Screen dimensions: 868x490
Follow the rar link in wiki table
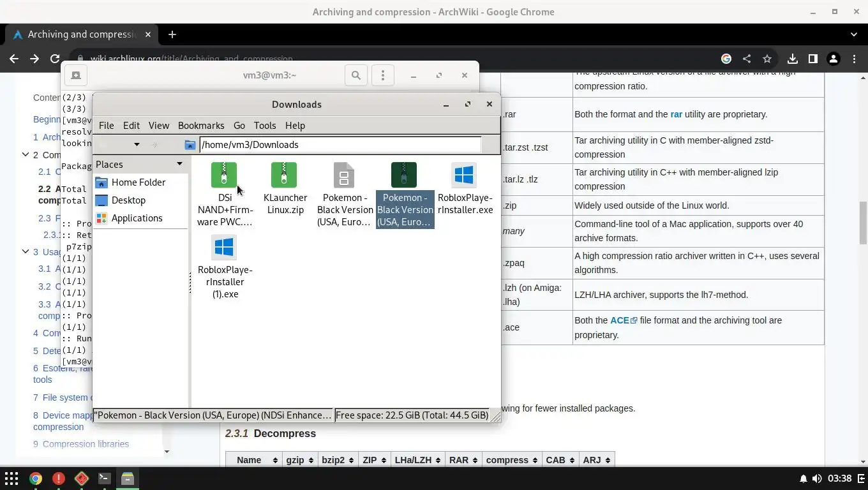coord(676,115)
